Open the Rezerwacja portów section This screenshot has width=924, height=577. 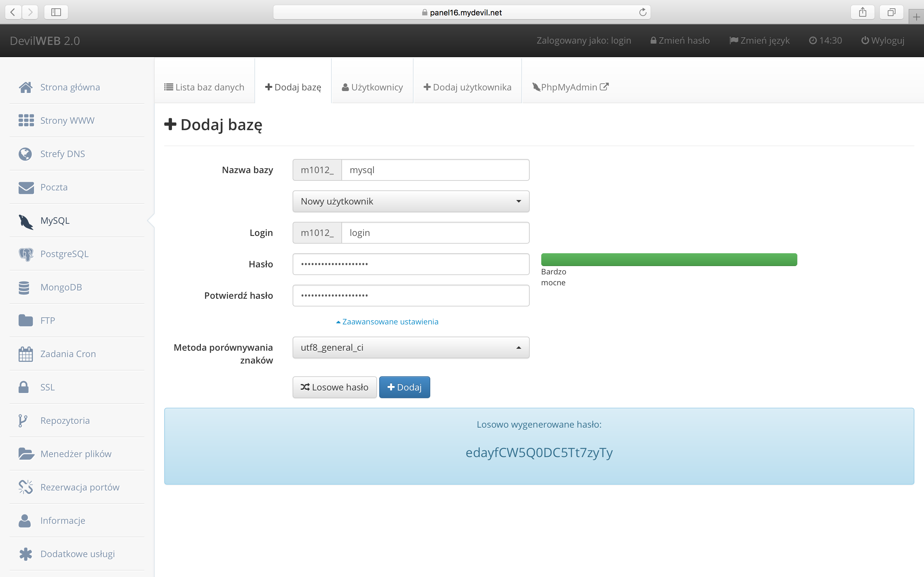pos(80,487)
